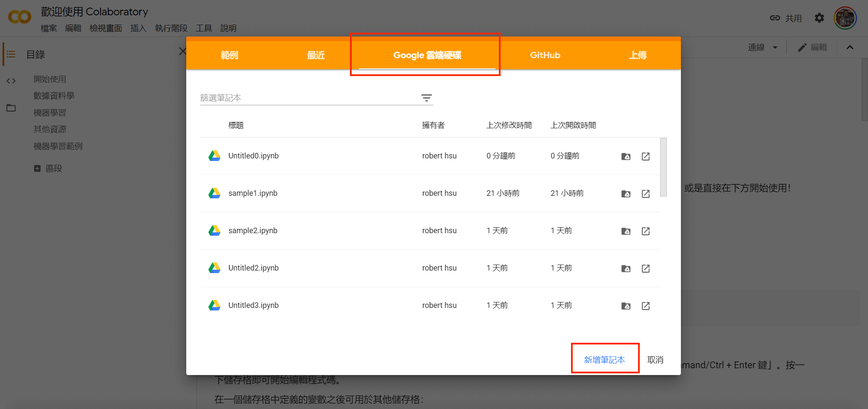868x409 pixels.
Task: Click the Drive icon of Untitled0.ipynb
Action: [x=214, y=156]
